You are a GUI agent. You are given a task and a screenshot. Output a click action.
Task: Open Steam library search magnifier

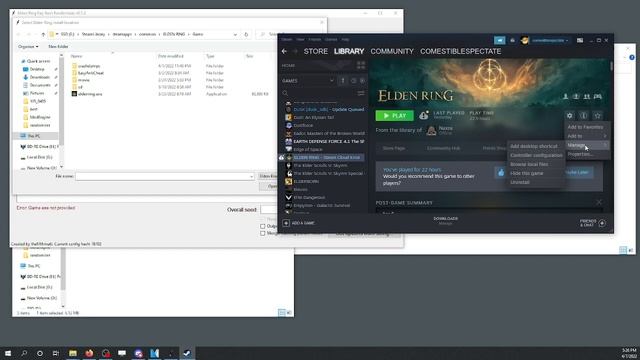pyautogui.click(x=285, y=93)
